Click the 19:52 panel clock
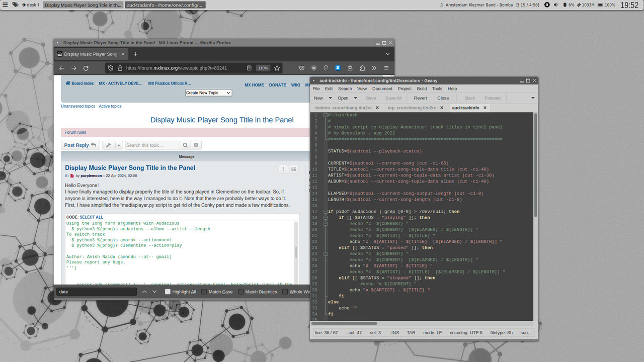The height and width of the screenshot is (362, 644). [629, 5]
